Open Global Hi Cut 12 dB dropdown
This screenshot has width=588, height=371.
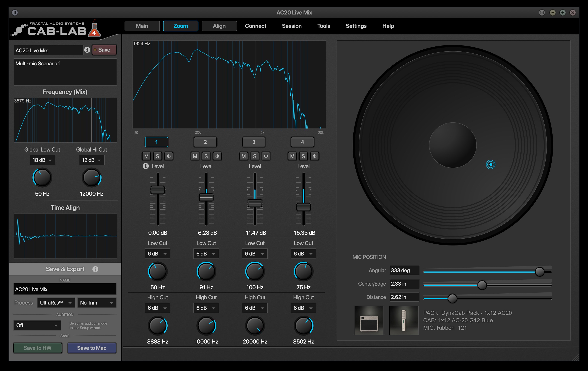click(92, 160)
